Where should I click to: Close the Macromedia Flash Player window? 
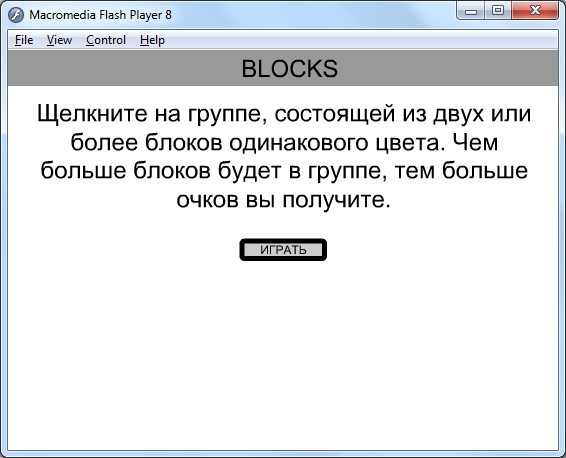535,11
